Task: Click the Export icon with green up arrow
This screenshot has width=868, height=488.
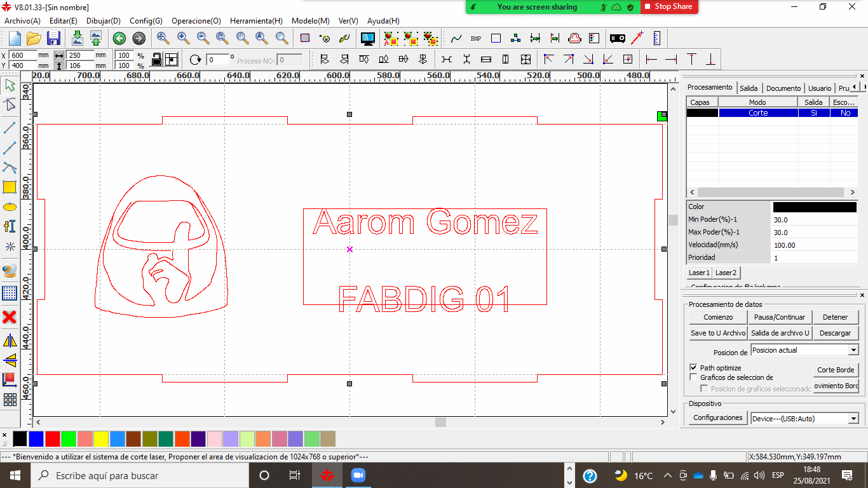Action: (96, 38)
